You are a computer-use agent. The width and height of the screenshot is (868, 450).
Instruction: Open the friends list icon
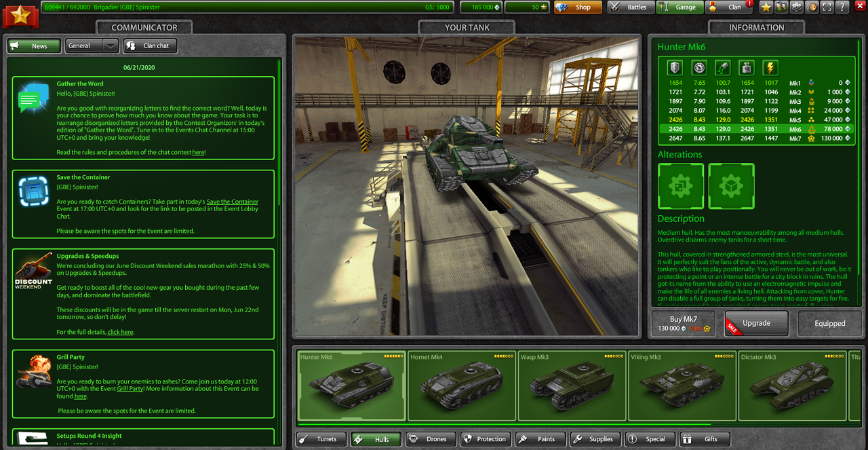pyautogui.click(x=781, y=7)
